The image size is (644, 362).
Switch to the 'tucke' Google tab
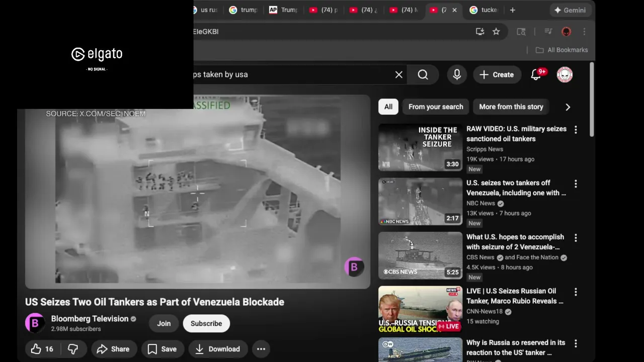pyautogui.click(x=484, y=10)
